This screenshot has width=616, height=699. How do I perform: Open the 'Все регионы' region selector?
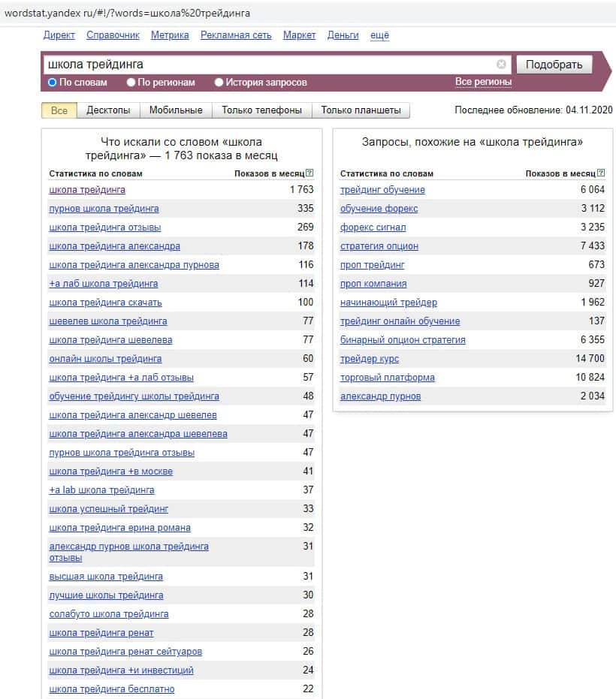pos(483,82)
